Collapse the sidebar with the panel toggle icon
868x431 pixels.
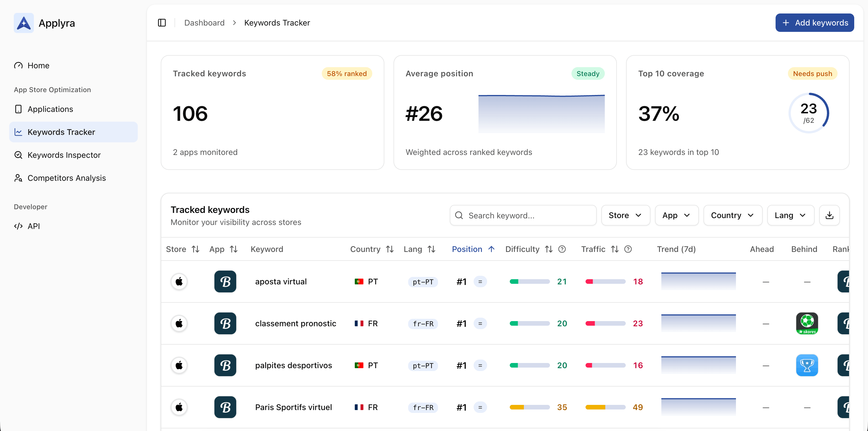point(162,23)
